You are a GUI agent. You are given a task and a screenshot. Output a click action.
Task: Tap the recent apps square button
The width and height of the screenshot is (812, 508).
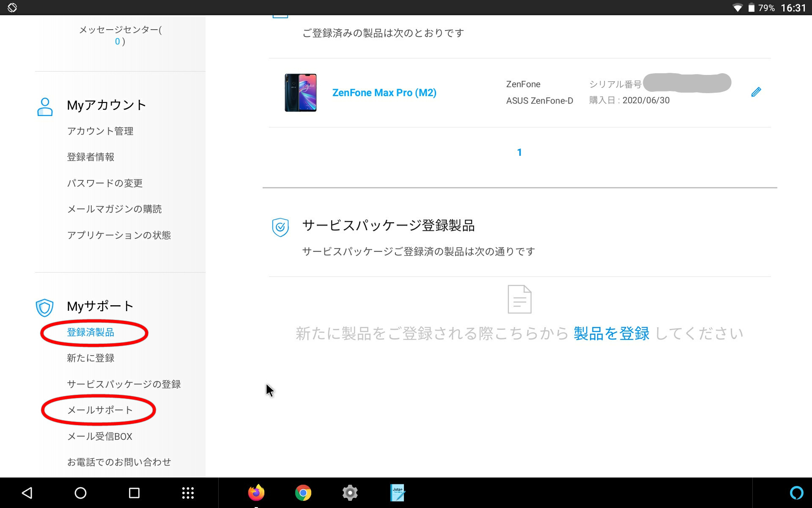click(x=134, y=493)
